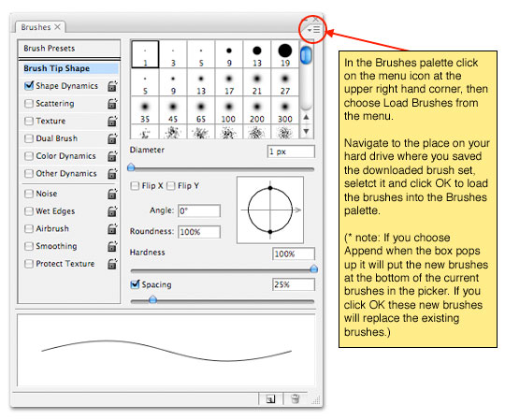Image resolution: width=505 pixels, height=420 pixels.
Task: Click the palette resize grip corner
Action: pyautogui.click(x=316, y=400)
